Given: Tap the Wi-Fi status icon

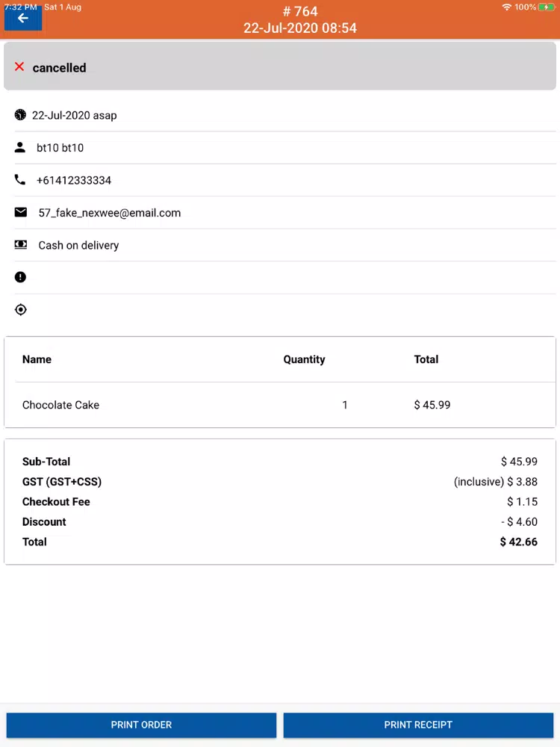Looking at the screenshot, I should coord(507,7).
